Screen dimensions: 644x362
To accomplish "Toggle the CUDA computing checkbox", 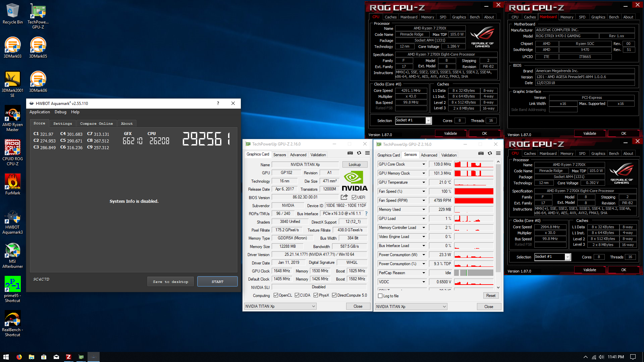I will [x=297, y=295].
